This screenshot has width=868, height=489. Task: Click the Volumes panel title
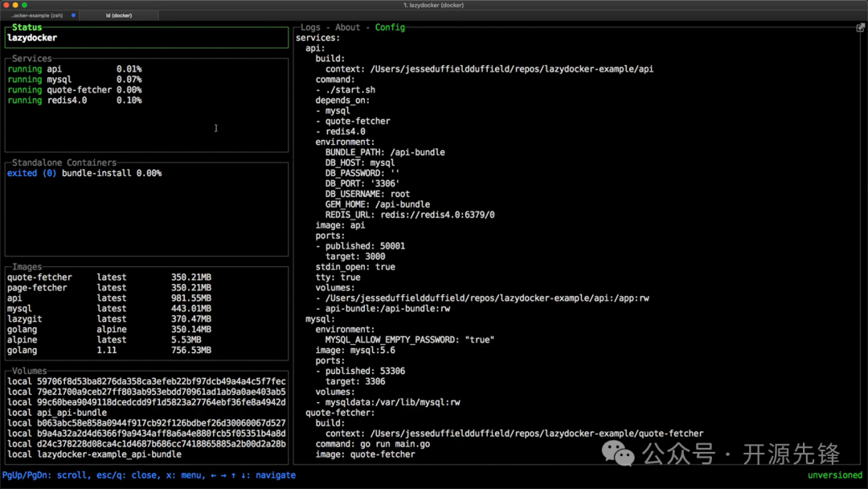pos(30,371)
